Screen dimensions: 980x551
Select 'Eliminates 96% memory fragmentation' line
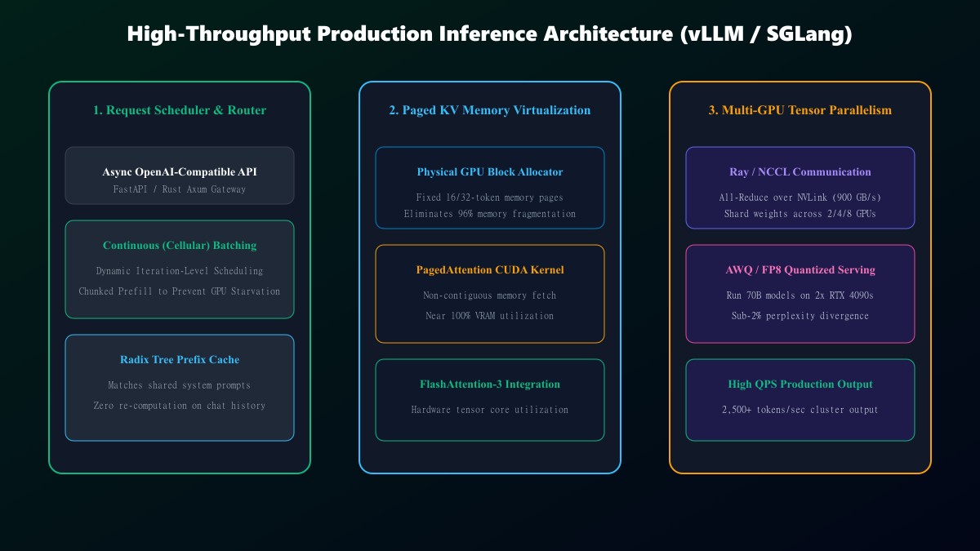click(x=490, y=214)
